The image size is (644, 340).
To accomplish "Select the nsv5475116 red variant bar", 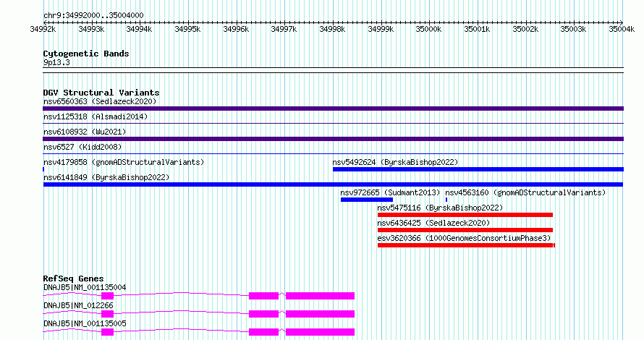I will pyautogui.click(x=465, y=215).
